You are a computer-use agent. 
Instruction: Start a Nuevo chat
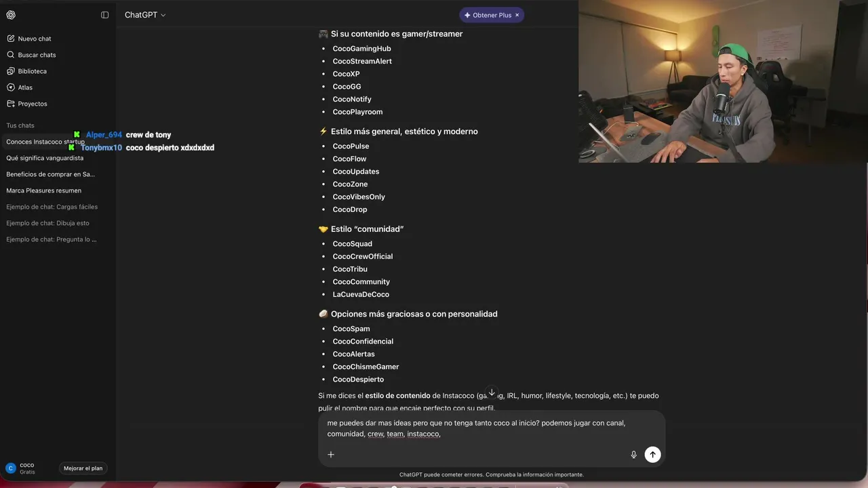(x=35, y=39)
